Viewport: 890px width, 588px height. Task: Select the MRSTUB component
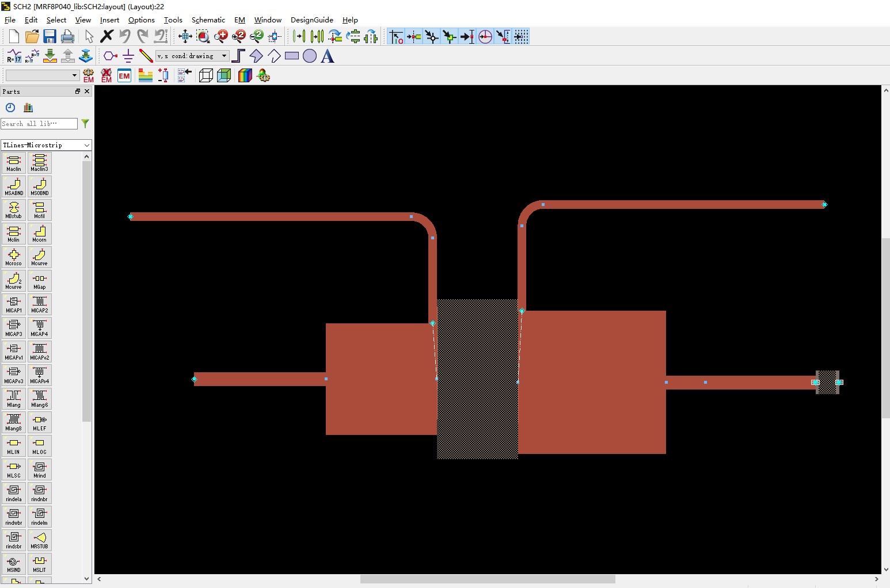[39, 540]
